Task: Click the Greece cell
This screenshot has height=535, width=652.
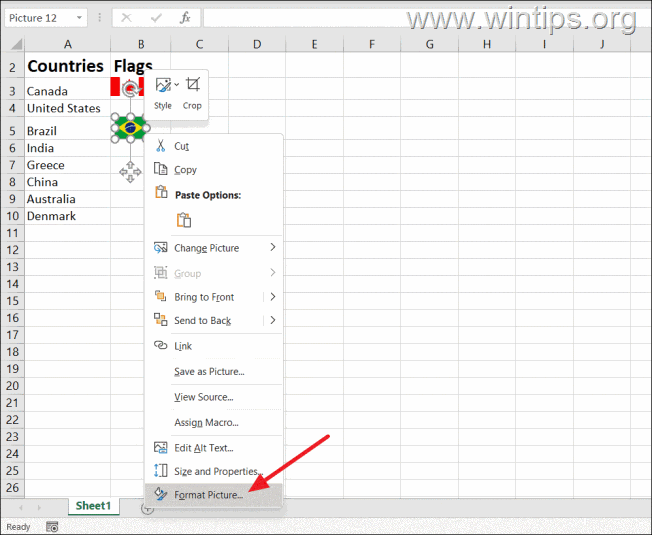Action: coord(67,165)
